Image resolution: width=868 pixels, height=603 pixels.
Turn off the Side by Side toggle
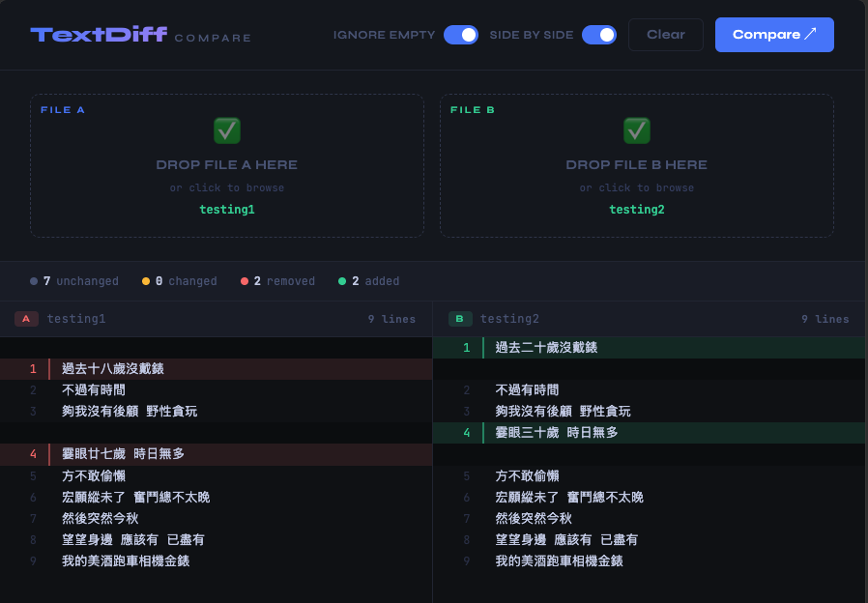[x=598, y=35]
